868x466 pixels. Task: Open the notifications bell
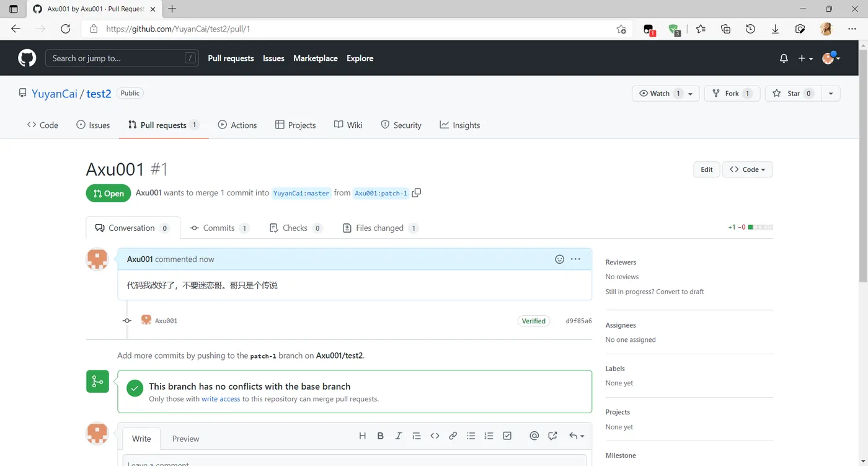[x=784, y=58]
